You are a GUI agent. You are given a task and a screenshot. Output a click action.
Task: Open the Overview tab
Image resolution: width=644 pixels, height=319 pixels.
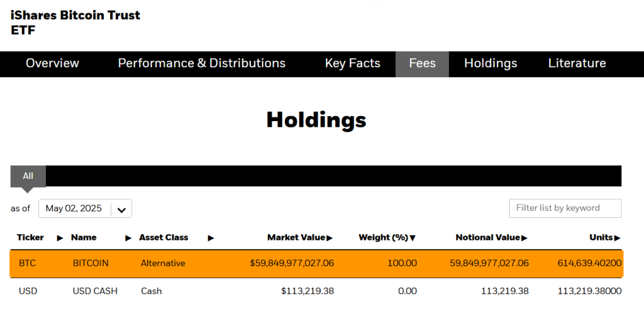pyautogui.click(x=52, y=63)
